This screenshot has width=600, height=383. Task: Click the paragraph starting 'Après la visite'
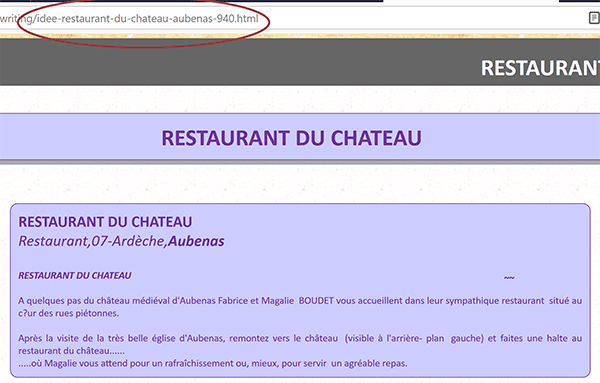pyautogui.click(x=300, y=344)
